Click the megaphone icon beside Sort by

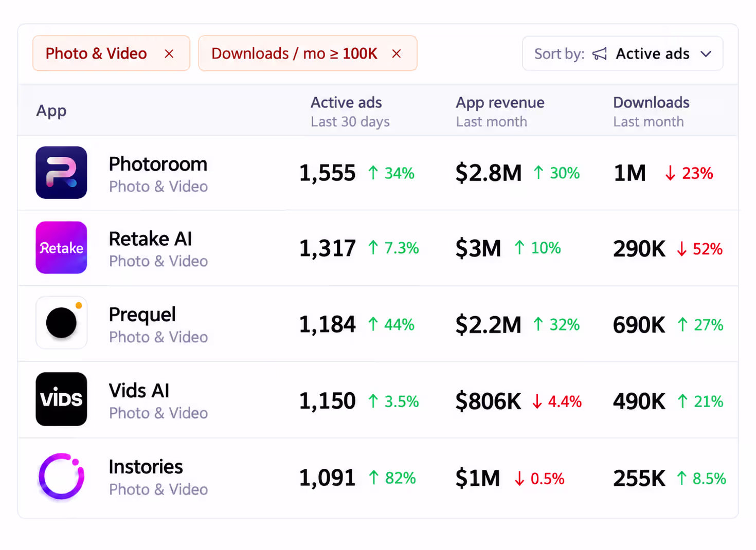point(600,53)
